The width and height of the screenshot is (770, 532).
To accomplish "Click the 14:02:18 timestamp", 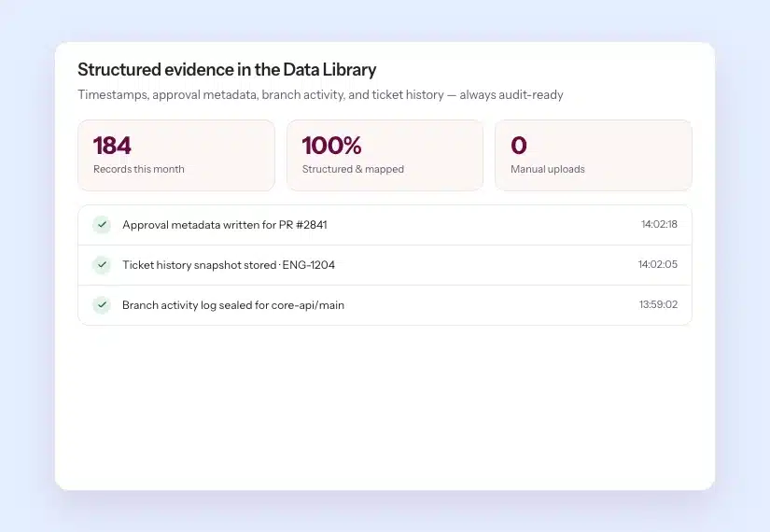I will (659, 224).
